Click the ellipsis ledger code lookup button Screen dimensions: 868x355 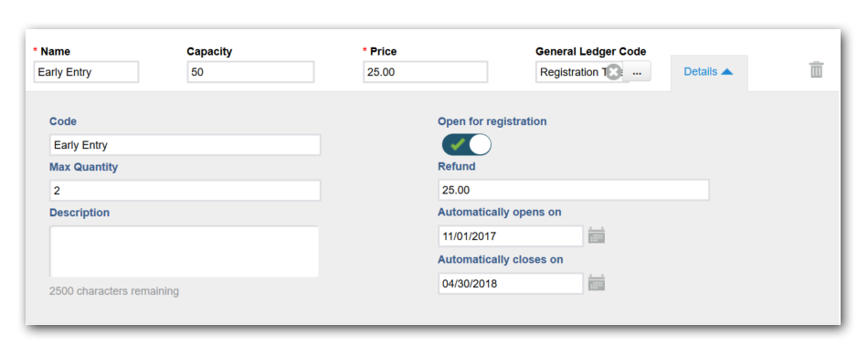(637, 72)
